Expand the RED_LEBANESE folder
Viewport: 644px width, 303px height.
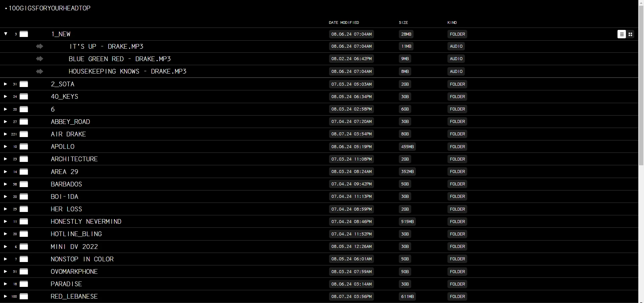click(x=5, y=296)
